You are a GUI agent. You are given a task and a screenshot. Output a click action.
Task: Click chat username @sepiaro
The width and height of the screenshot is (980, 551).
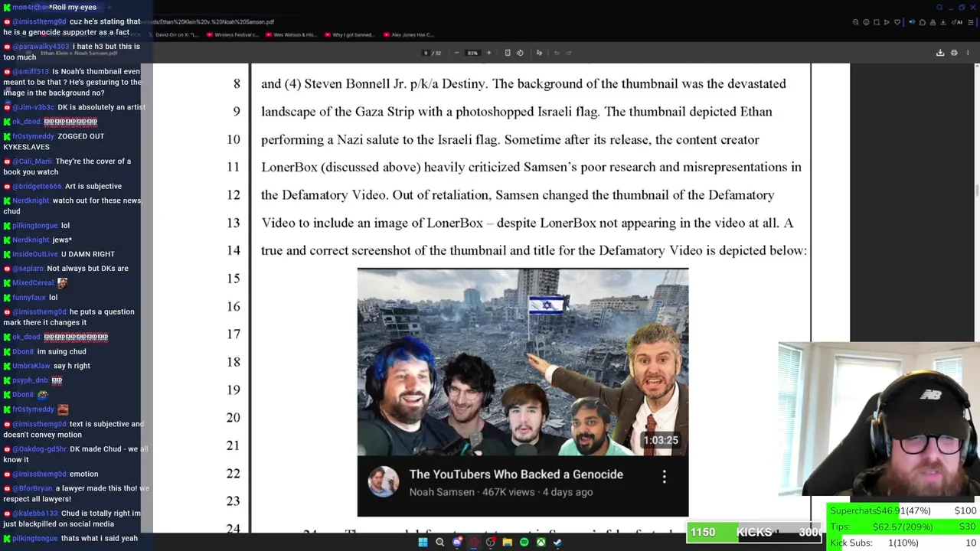28,269
